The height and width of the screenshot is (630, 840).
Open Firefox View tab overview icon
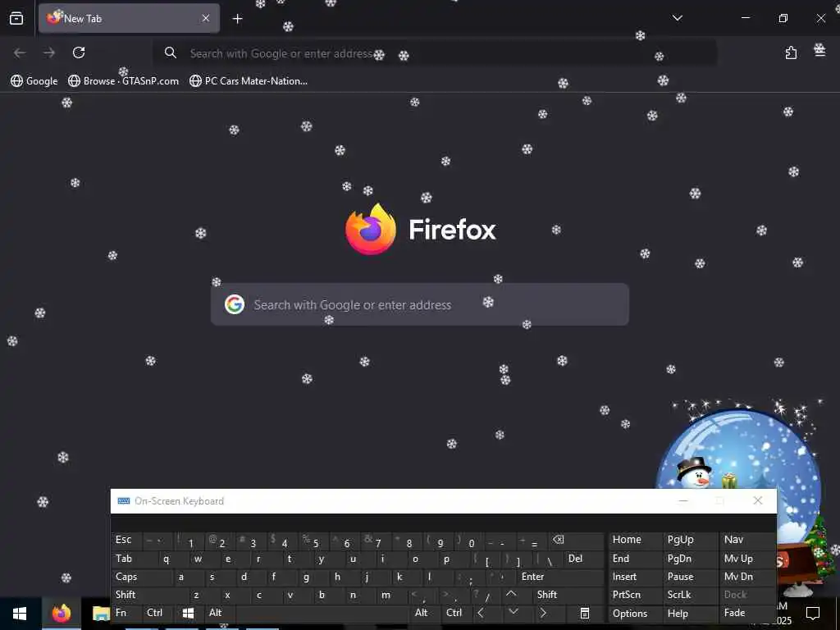(x=16, y=18)
